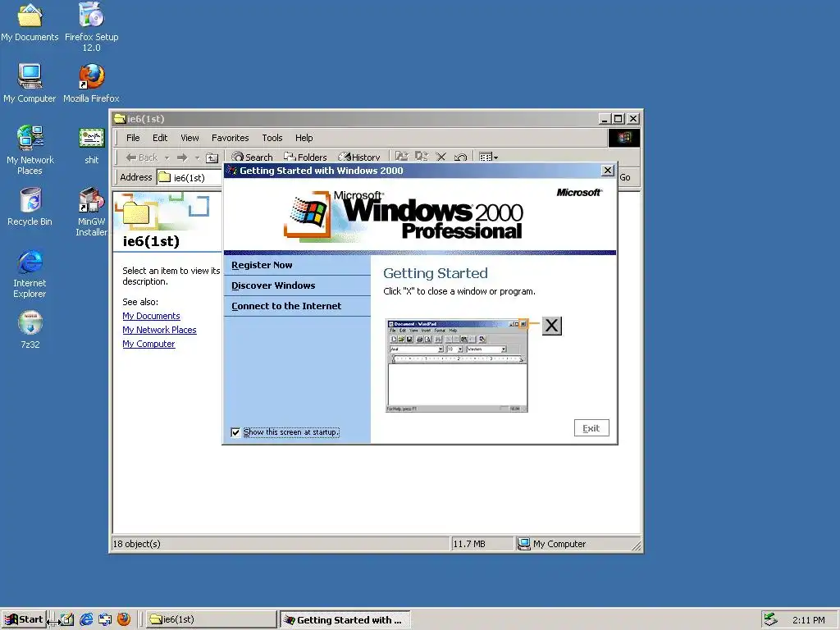Toggle Folders pane in explorer toolbar
Screen dimensions: 840x630
point(305,157)
